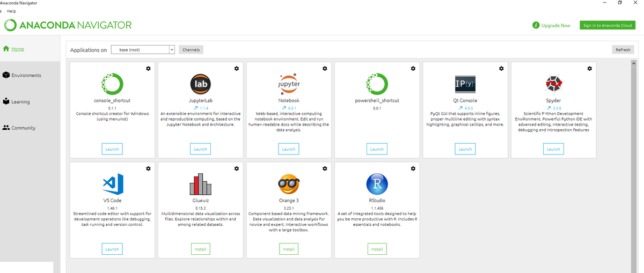This screenshot has height=273, width=644.
Task: Click the Glueviz bar chart logo
Action: click(x=201, y=184)
